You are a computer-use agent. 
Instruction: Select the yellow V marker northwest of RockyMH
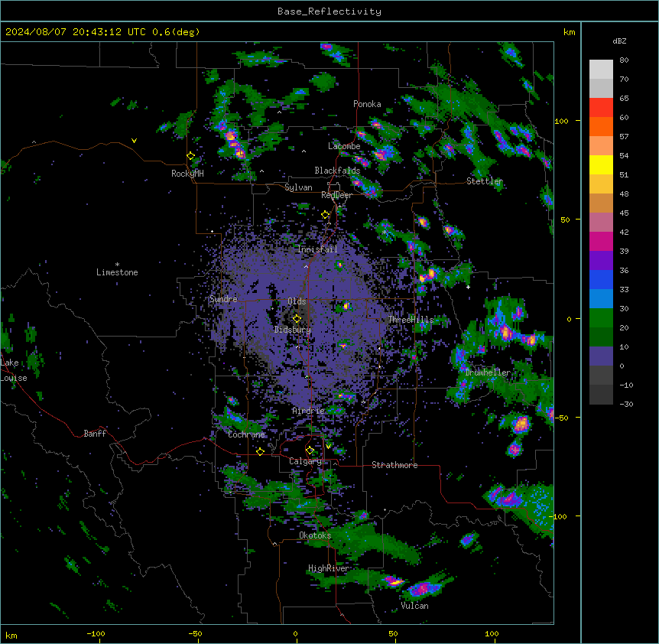pyautogui.click(x=134, y=141)
